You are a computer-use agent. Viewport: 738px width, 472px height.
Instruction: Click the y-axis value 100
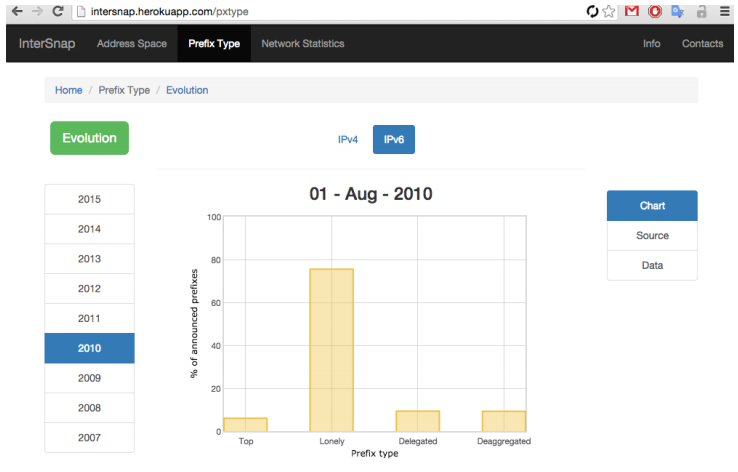tap(214, 217)
